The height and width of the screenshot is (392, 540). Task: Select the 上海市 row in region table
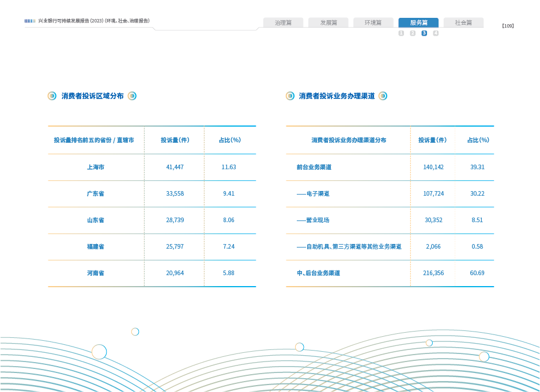tap(96, 167)
